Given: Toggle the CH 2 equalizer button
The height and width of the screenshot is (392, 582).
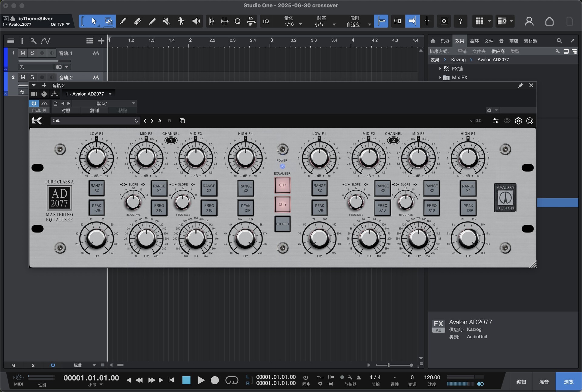Looking at the screenshot, I should pyautogui.click(x=283, y=204).
